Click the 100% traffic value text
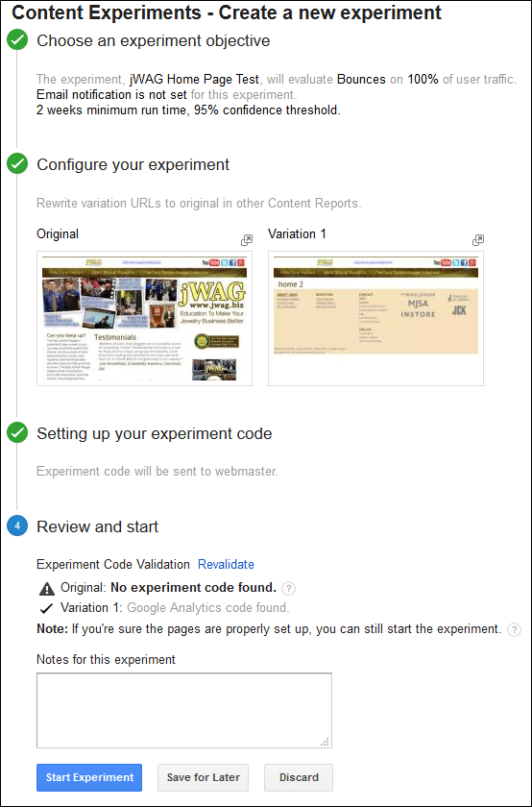The image size is (532, 807). click(x=423, y=79)
